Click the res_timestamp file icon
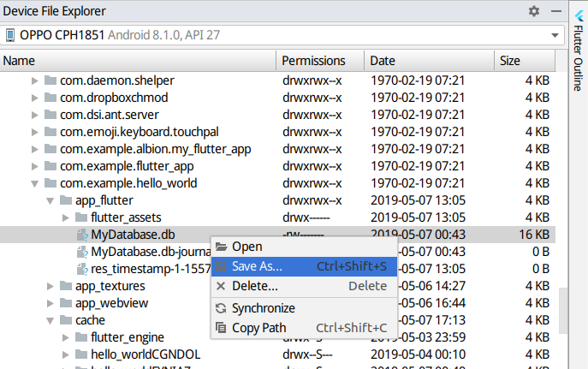This screenshot has height=369, width=588. [x=82, y=269]
